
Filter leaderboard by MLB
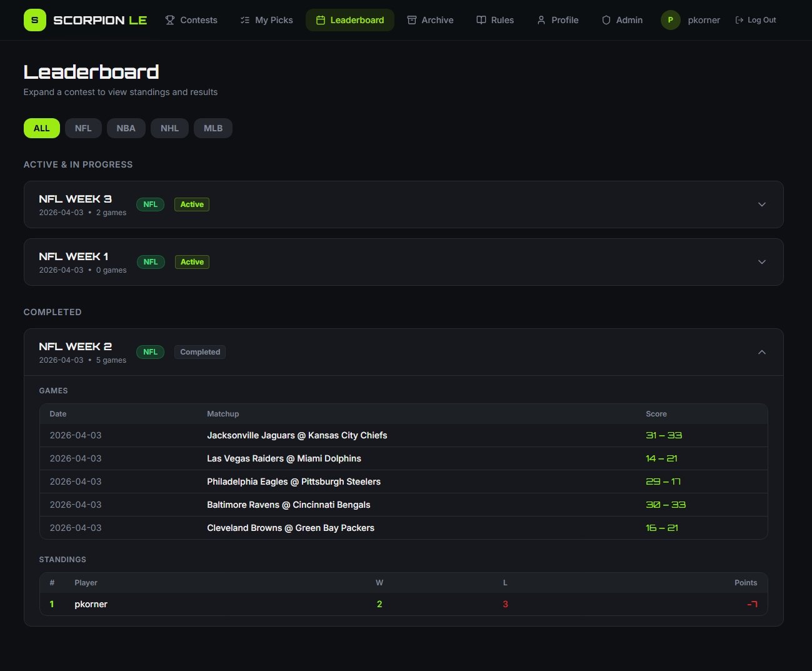pyautogui.click(x=213, y=128)
